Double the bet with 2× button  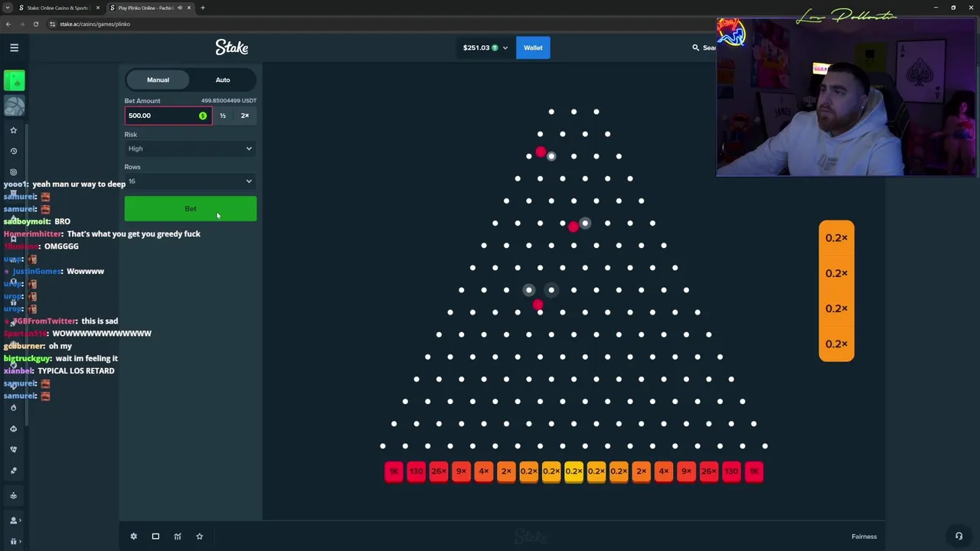[245, 116]
